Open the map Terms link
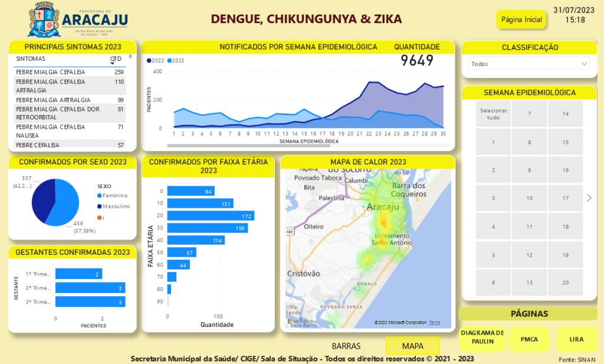The height and width of the screenshot is (364, 604). tap(435, 323)
